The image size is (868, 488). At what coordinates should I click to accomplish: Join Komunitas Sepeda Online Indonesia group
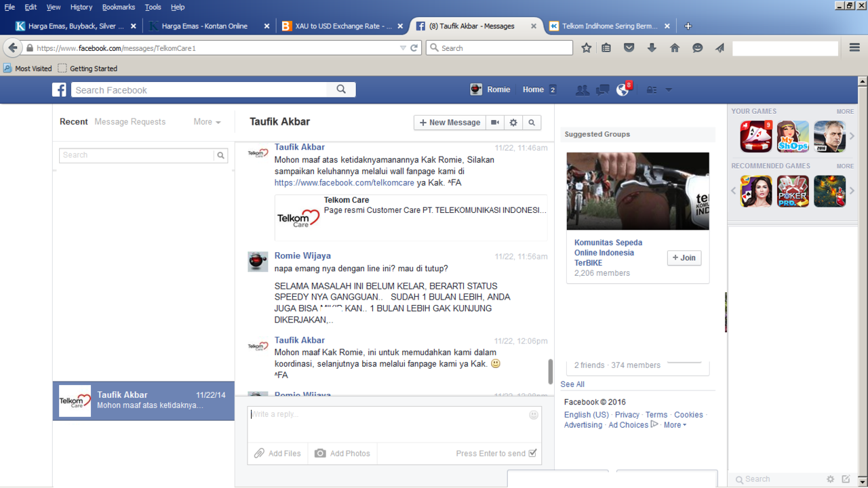tap(684, 258)
